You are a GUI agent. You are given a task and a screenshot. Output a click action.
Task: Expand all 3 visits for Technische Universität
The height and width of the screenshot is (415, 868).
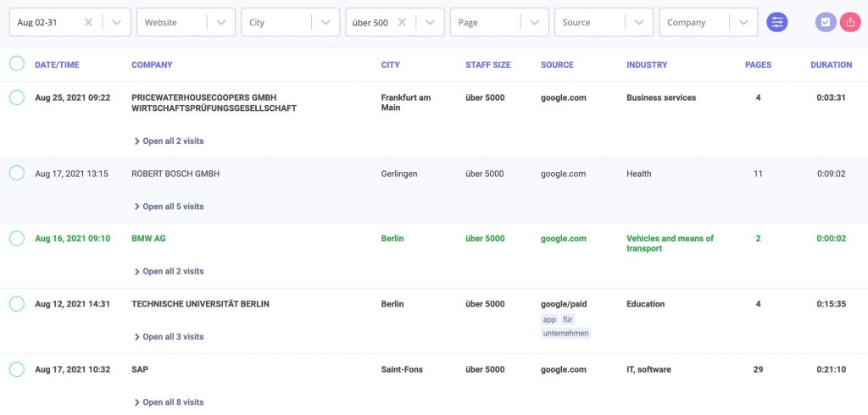(x=169, y=336)
